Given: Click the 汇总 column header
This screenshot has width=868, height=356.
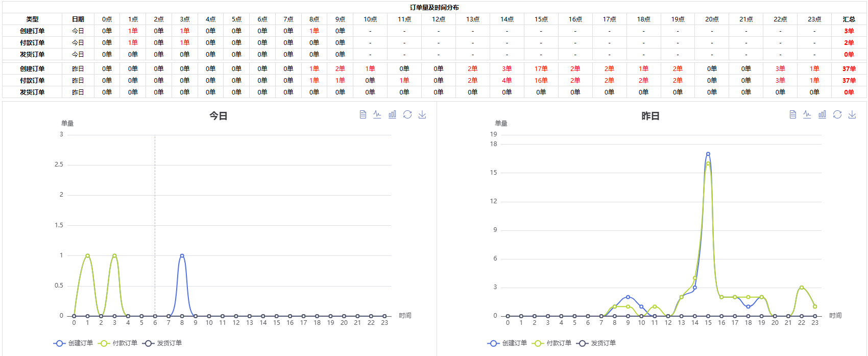Looking at the screenshot, I should click(x=849, y=19).
